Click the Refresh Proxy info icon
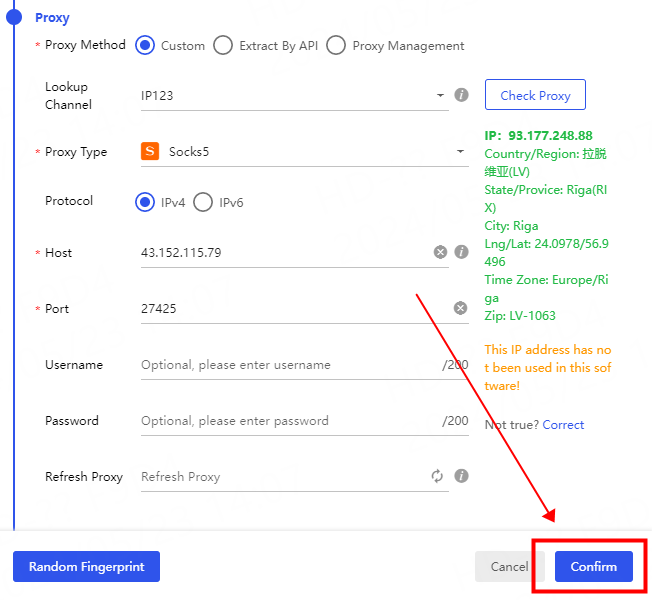 [461, 476]
